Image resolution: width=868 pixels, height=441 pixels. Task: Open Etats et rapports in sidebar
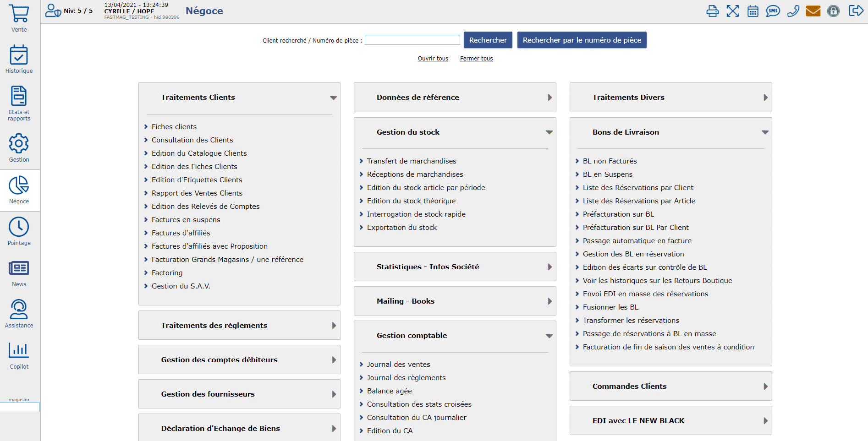click(19, 103)
